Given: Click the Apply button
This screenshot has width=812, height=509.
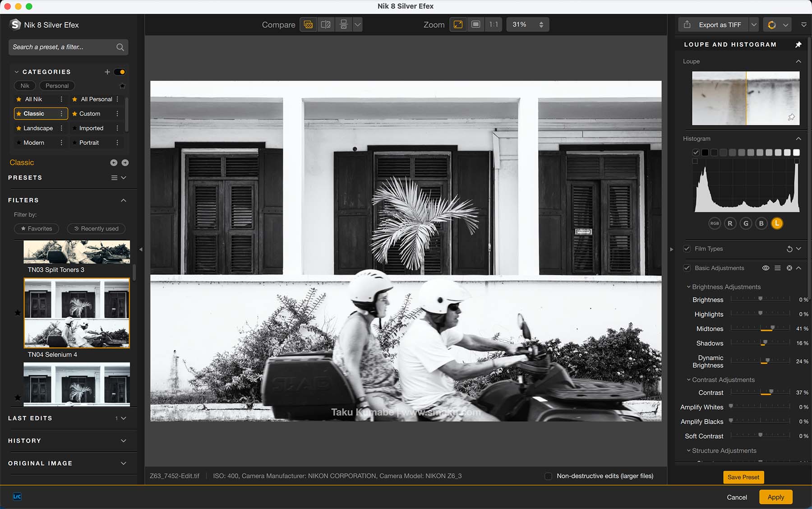Looking at the screenshot, I should (775, 497).
